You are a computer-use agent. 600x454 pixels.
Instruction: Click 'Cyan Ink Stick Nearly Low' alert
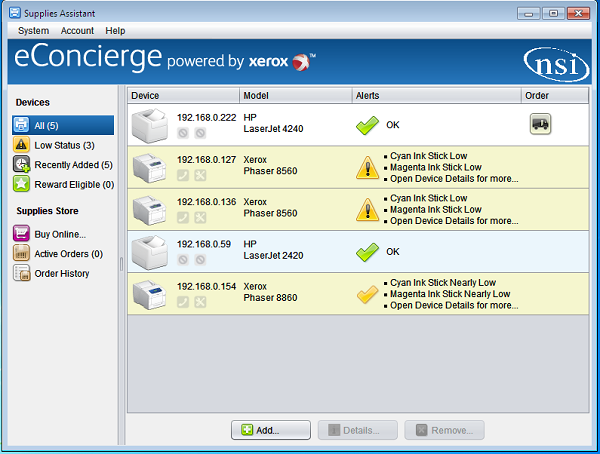point(443,283)
